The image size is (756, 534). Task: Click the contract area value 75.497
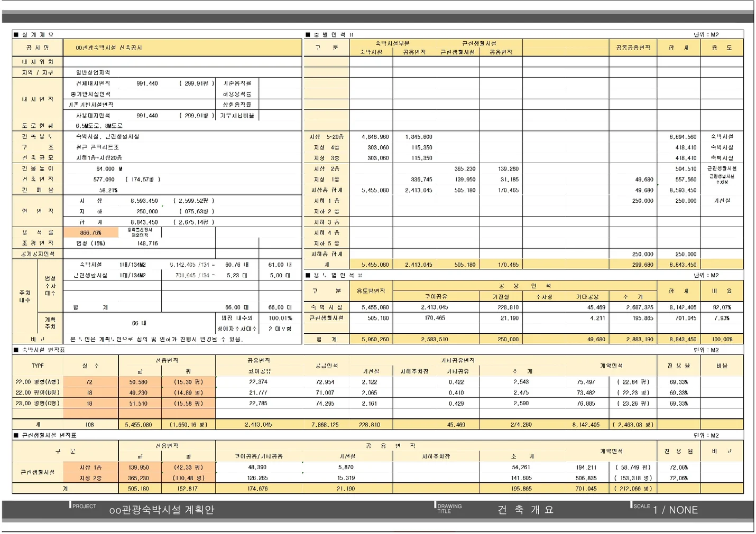[x=586, y=382]
